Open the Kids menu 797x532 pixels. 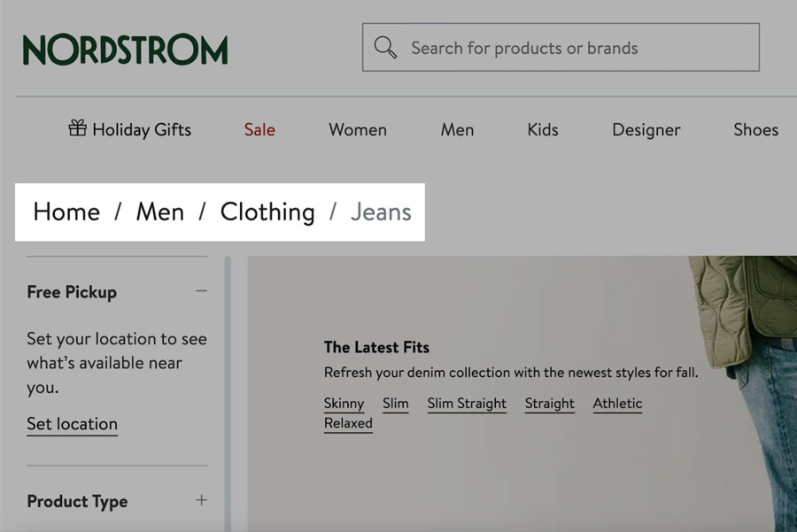coord(542,129)
